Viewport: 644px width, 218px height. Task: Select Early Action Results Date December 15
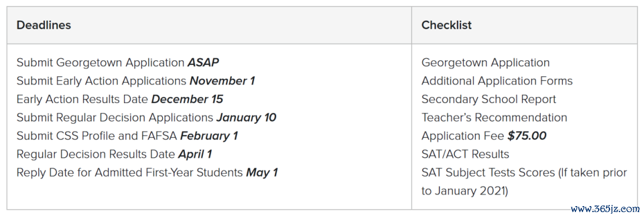click(120, 99)
